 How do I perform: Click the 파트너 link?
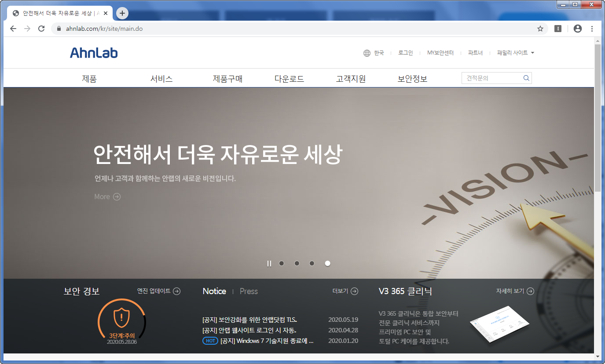[x=475, y=53]
